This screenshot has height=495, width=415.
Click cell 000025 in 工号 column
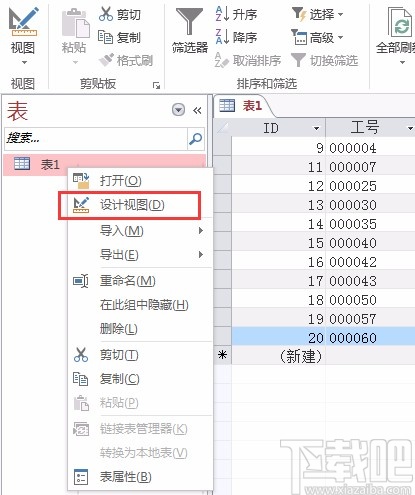(x=370, y=186)
